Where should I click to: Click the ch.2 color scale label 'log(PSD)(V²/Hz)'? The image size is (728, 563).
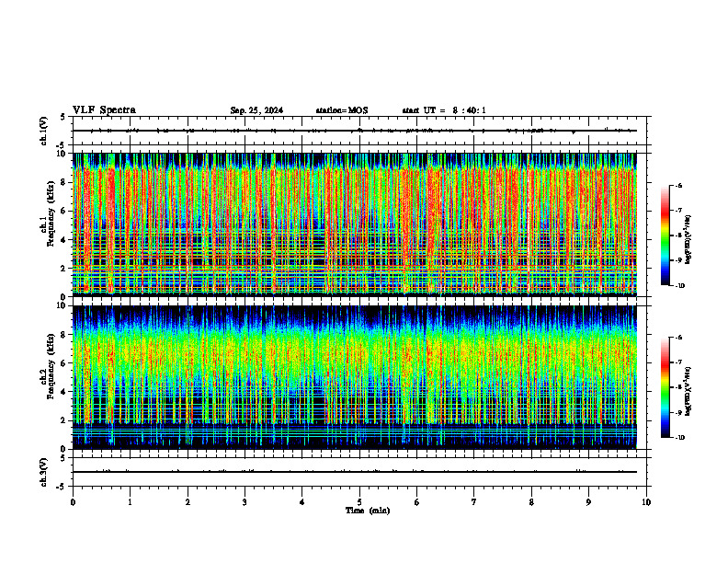coord(688,391)
